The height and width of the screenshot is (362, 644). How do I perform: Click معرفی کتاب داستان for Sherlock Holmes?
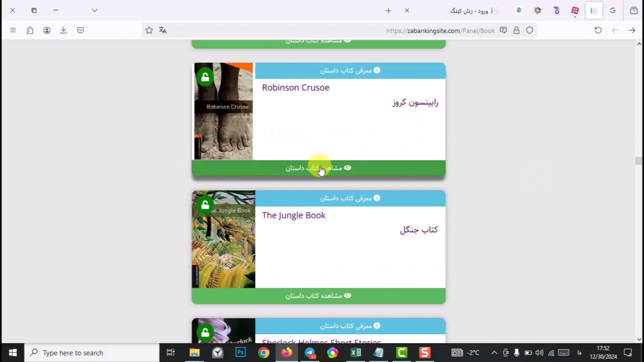click(350, 326)
